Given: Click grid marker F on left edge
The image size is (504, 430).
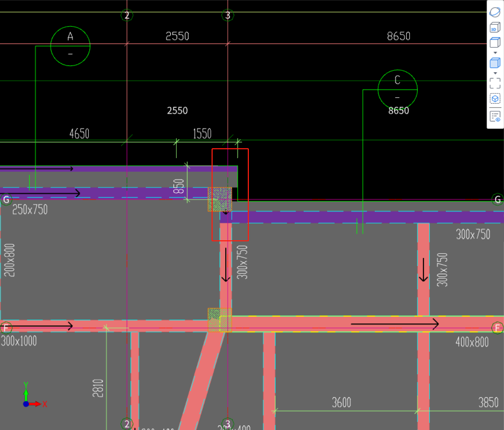Looking at the screenshot, I should coord(6,328).
